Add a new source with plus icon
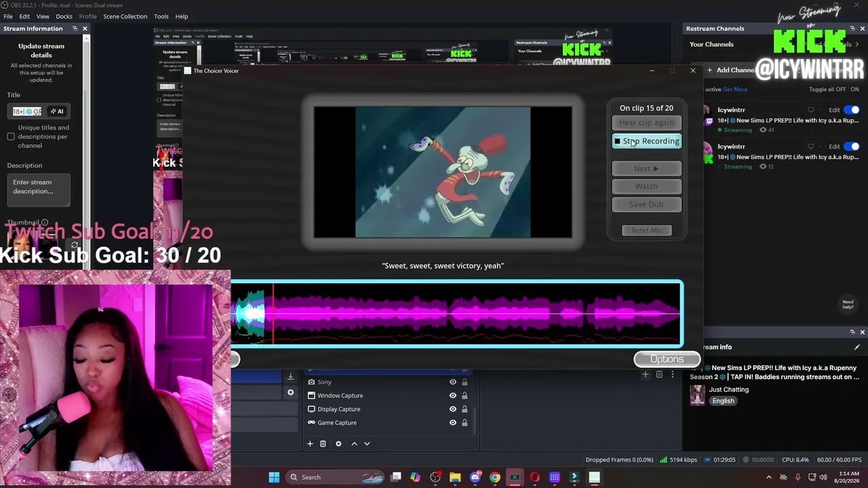The height and width of the screenshot is (488, 868). tap(310, 444)
